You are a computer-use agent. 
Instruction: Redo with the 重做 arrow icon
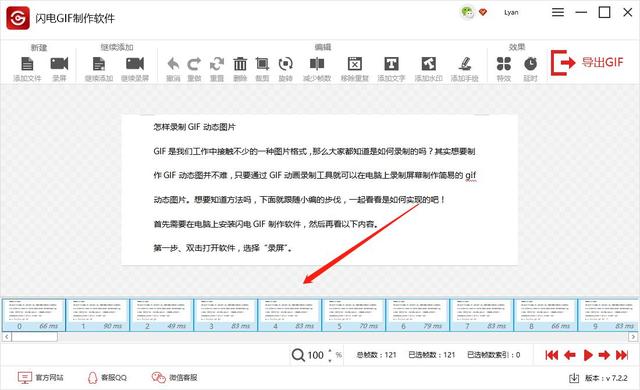tap(194, 64)
